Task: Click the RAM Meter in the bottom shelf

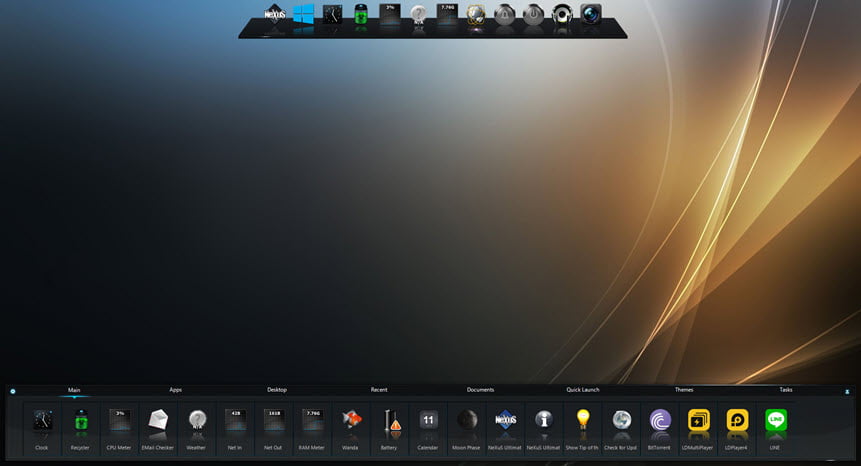Action: click(x=312, y=421)
